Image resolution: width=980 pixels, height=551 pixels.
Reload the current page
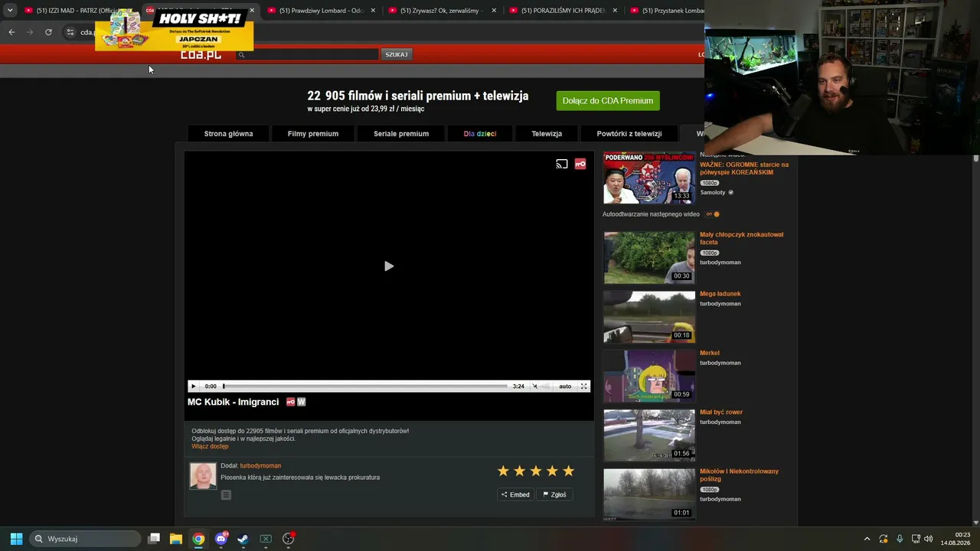tap(48, 32)
